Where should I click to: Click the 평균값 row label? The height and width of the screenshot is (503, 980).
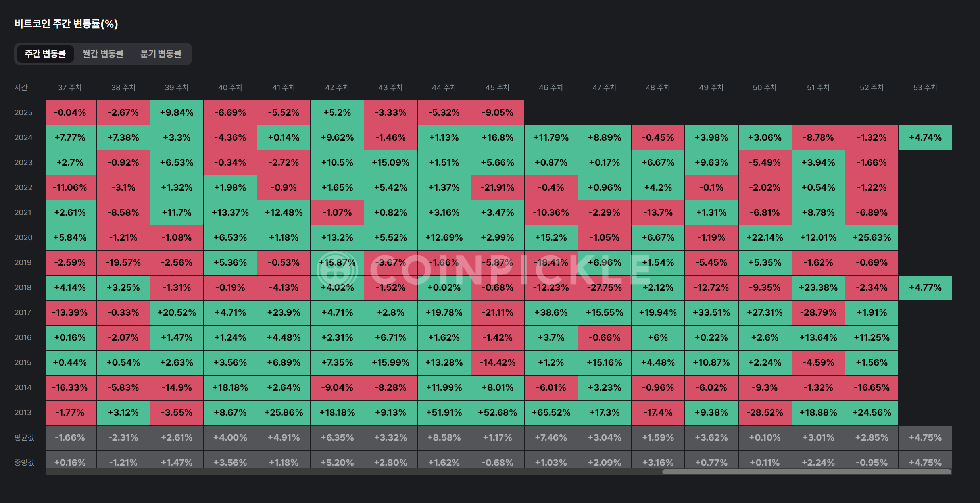coord(24,437)
